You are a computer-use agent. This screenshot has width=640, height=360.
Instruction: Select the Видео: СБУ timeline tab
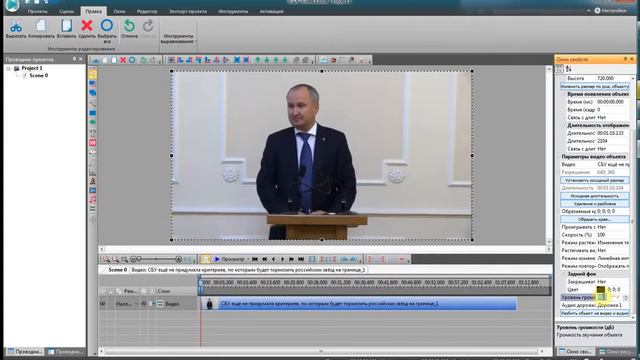click(248, 270)
